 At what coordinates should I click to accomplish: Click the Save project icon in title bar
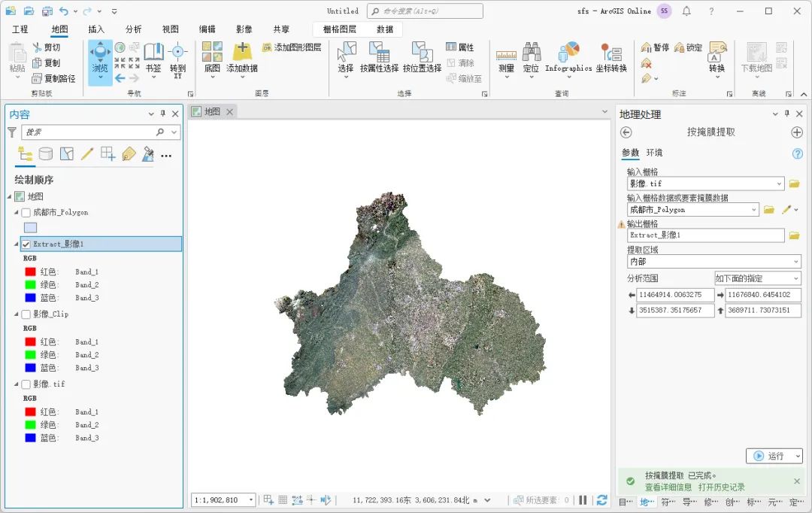pos(47,11)
